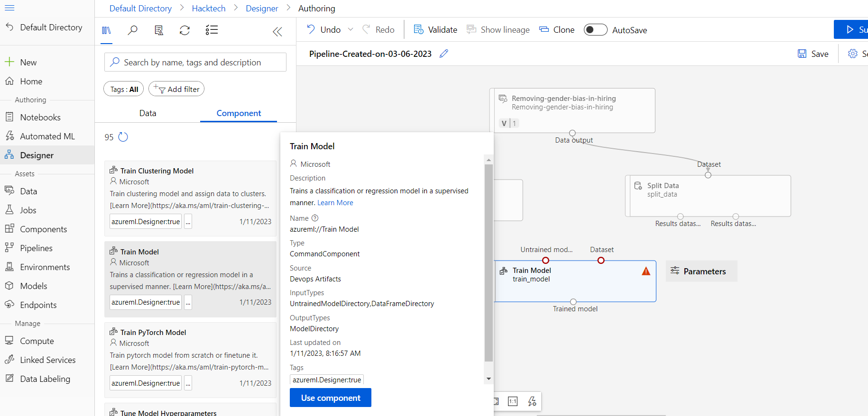Viewport: 868px width, 416px height.
Task: Click Add filter button
Action: (176, 89)
